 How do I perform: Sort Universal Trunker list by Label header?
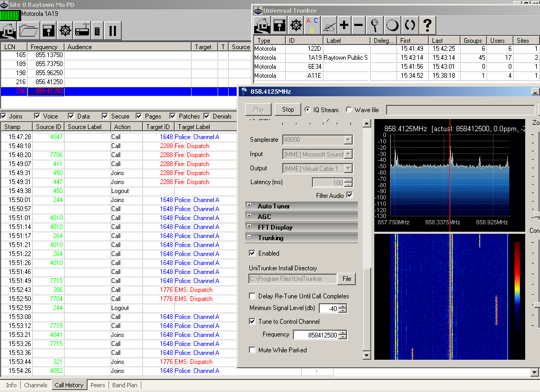(x=346, y=41)
